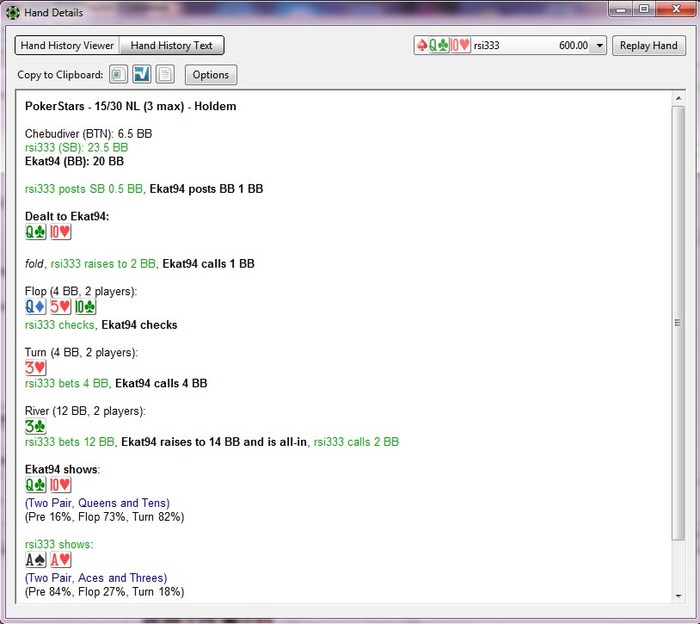This screenshot has width=700, height=624.
Task: Click '(Pre 16%, Flop 73%, Turn 82%)' equity line
Action: 104,517
